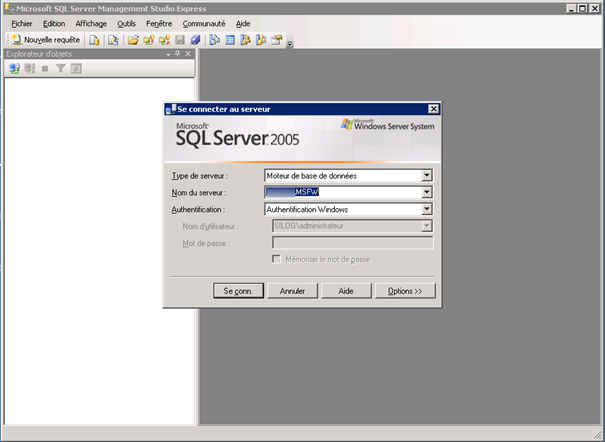Click inside the Nom du serveur text field

click(x=343, y=192)
